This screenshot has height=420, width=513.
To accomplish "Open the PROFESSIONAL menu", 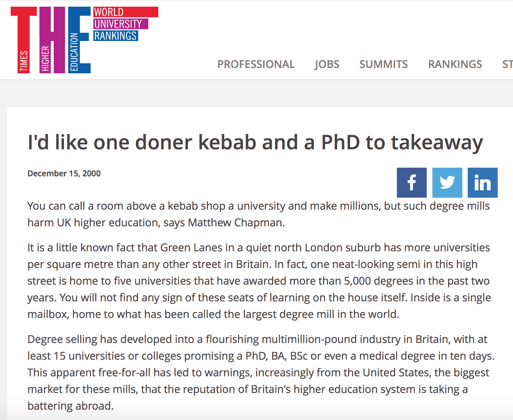I will (x=256, y=64).
